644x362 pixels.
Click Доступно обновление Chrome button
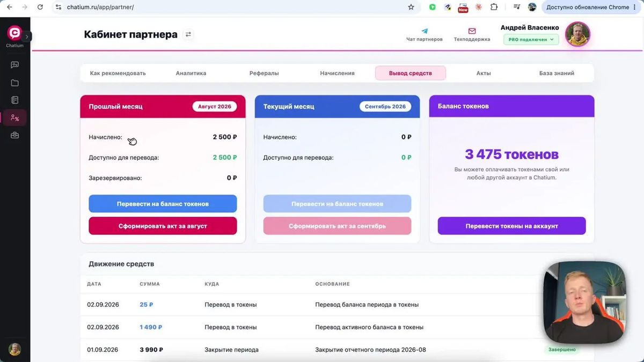click(592, 7)
